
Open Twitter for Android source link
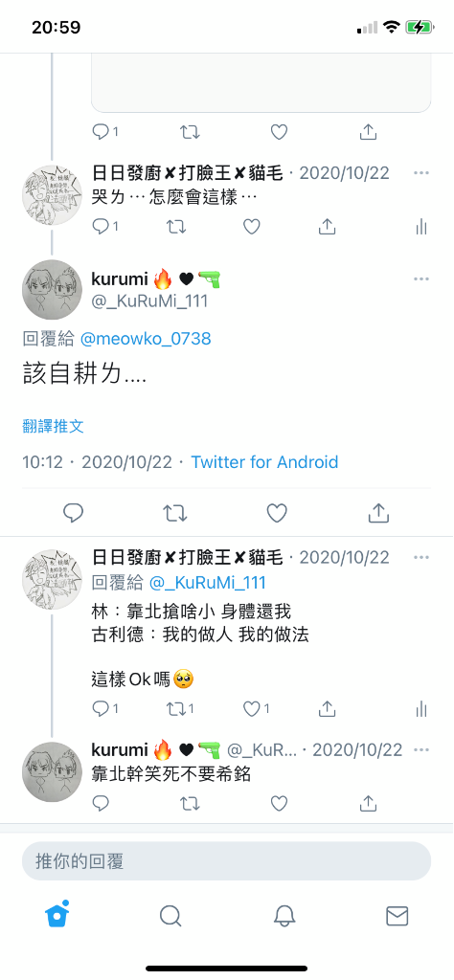tap(264, 462)
